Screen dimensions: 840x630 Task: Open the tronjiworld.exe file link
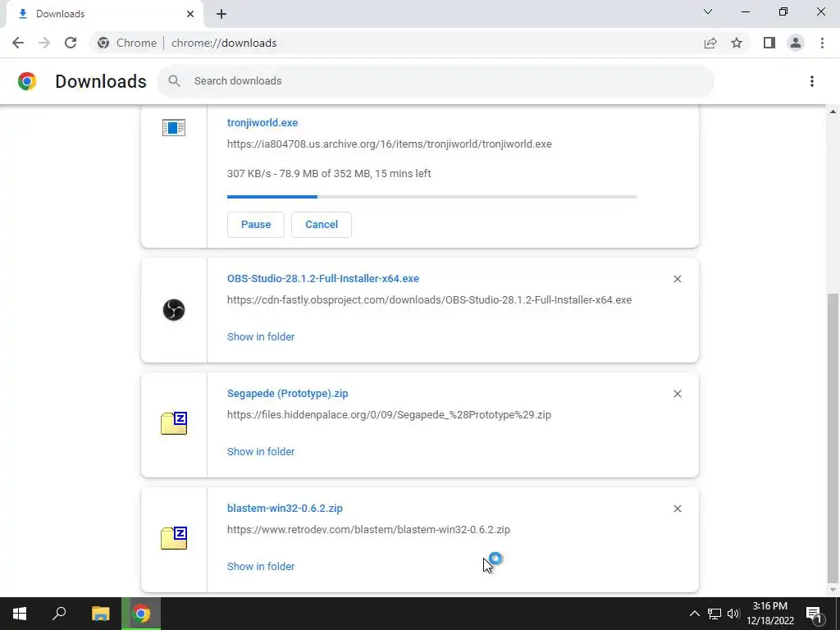click(x=262, y=123)
